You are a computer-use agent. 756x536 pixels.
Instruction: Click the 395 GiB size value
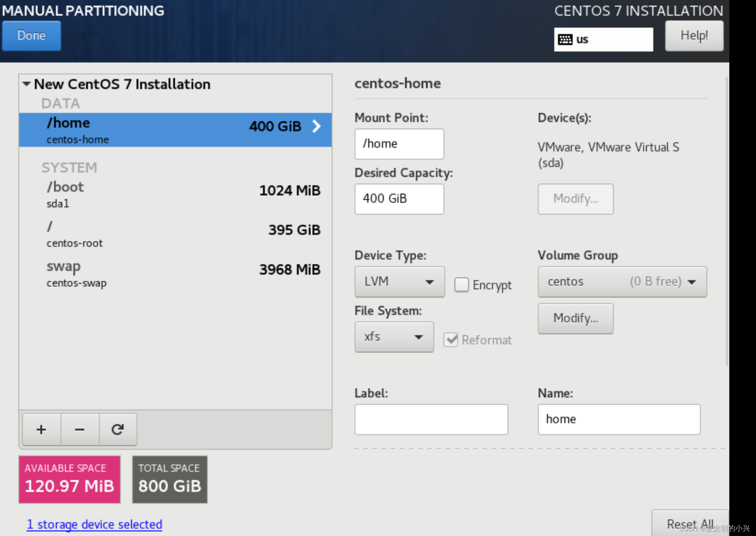tap(294, 230)
